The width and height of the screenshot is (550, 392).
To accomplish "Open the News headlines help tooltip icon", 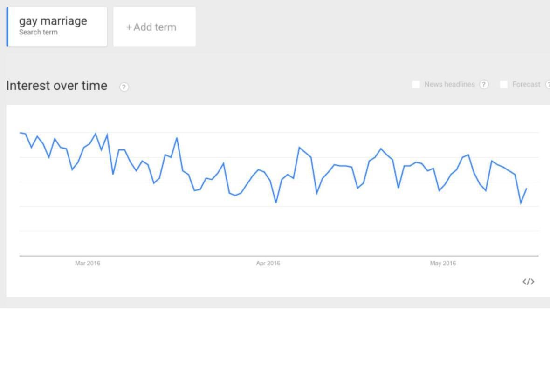I will tap(484, 84).
